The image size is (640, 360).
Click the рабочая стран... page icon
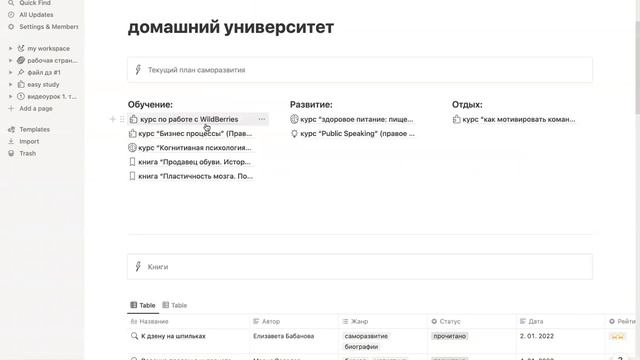click(x=21, y=60)
